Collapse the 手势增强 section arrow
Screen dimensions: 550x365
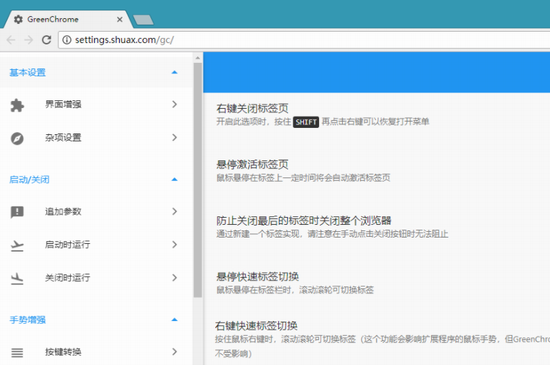tap(174, 319)
